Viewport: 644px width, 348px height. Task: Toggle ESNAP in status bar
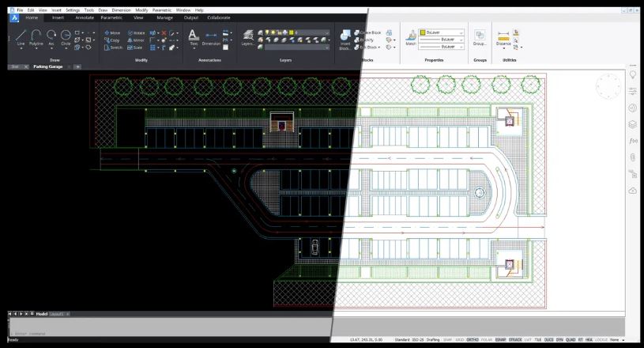(500, 340)
